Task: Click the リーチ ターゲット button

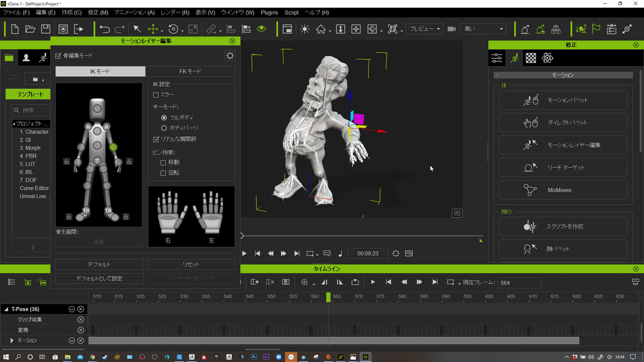Action: [563, 168]
